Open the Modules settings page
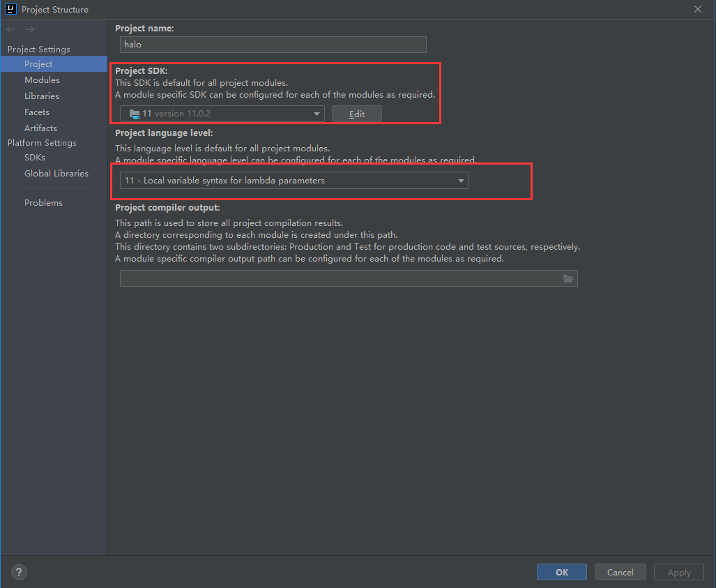Image resolution: width=716 pixels, height=588 pixels. click(x=42, y=80)
